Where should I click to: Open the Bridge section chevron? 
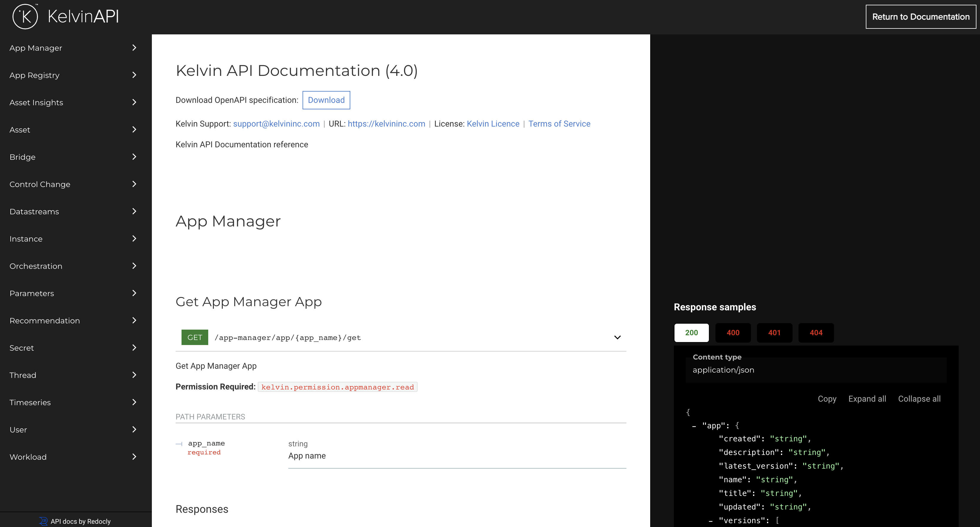[x=134, y=157]
